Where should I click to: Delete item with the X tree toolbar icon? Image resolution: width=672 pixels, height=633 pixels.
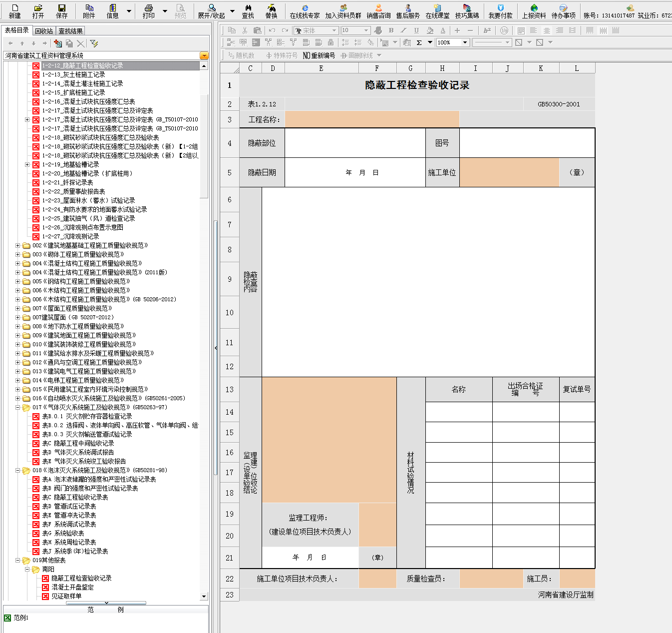81,43
